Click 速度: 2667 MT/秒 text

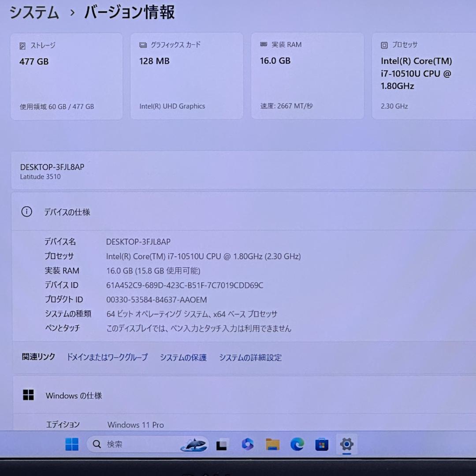coord(286,106)
